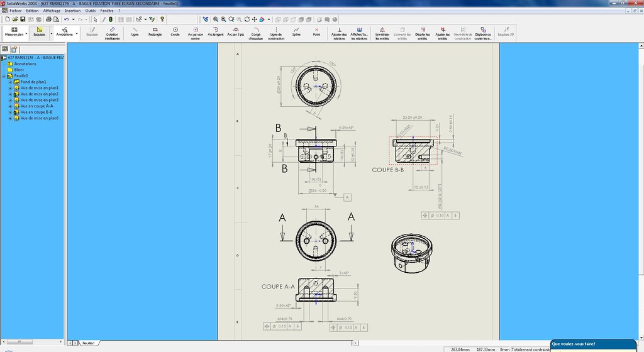
Task: Click Ajouter des relations icon
Action: pyautogui.click(x=339, y=33)
